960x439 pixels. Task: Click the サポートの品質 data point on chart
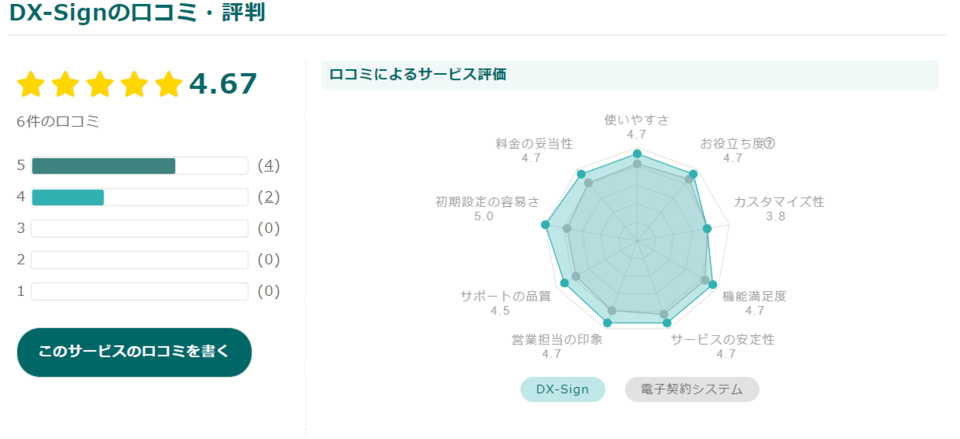click(x=564, y=283)
